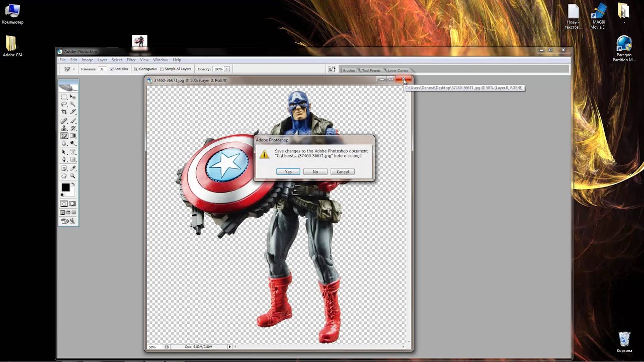Open the Layer Comps palette tab

pyautogui.click(x=397, y=70)
